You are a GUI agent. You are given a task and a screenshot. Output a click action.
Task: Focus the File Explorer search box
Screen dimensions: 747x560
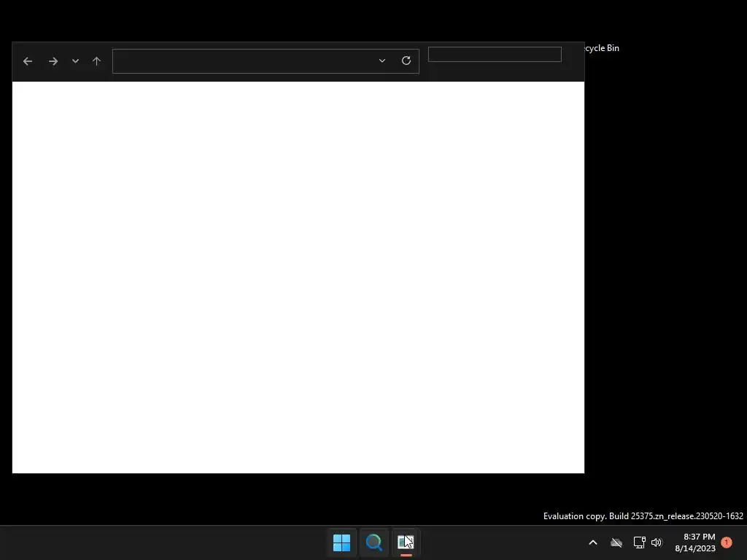(x=495, y=54)
